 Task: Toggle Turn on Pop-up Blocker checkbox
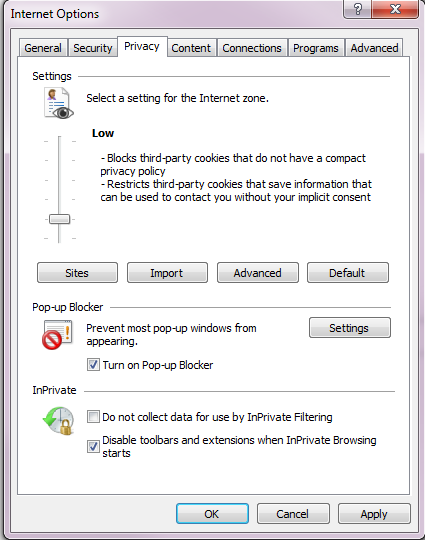(x=93, y=365)
